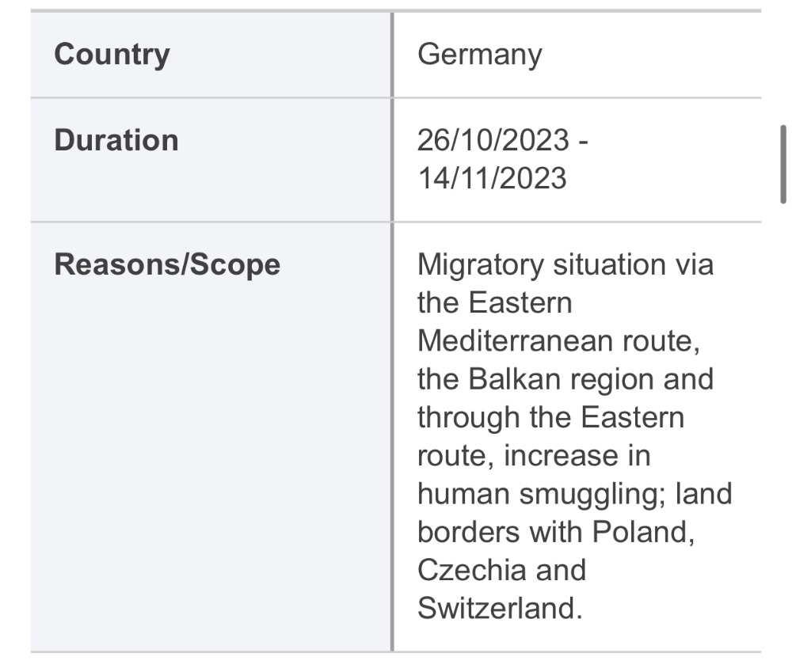Click the line 'through the Eastern'
The width and height of the screenshot is (792, 672).
[550, 418]
